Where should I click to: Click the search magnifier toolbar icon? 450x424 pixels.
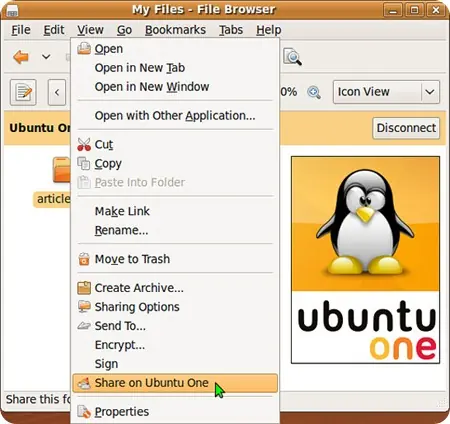pos(292,57)
